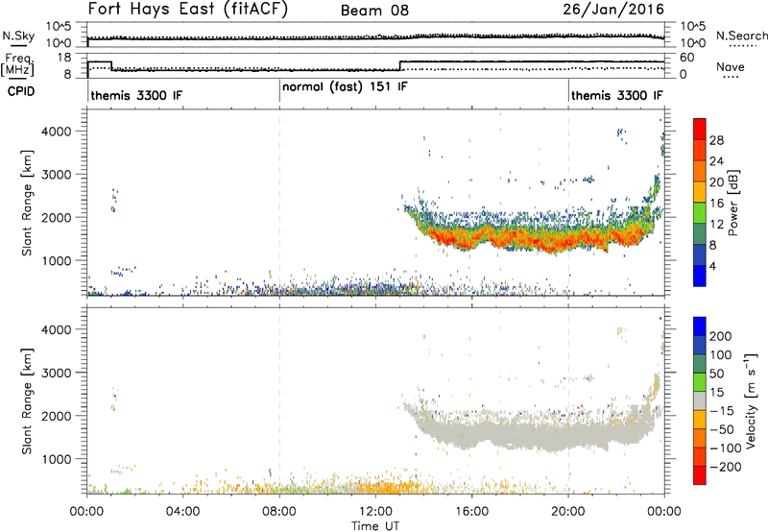Click the blue bottom of power color bar

point(700,276)
